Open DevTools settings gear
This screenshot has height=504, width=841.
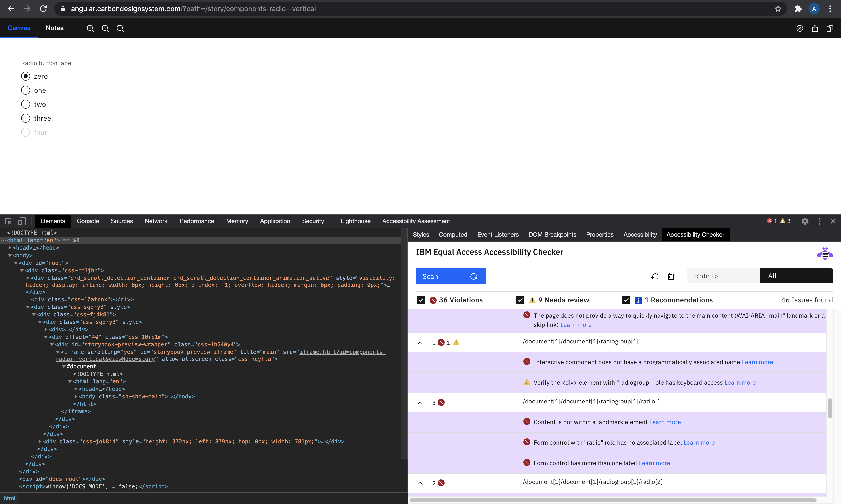pos(805,221)
